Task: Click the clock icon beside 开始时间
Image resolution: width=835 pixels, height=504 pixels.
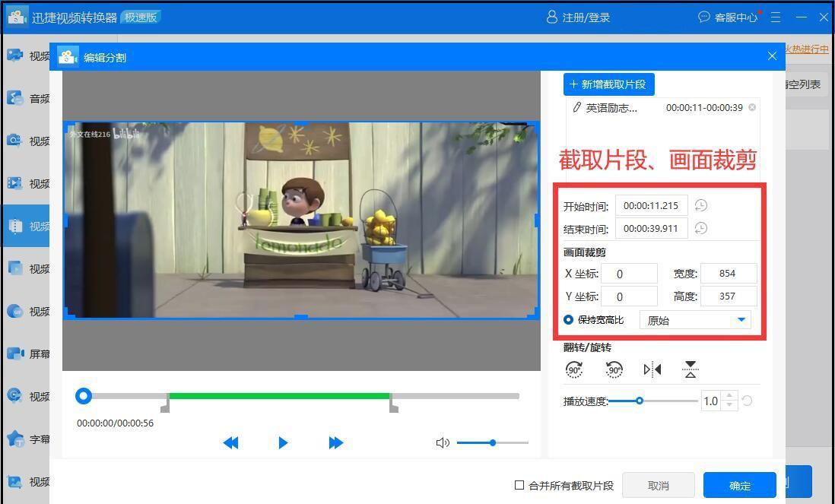Action: point(701,205)
